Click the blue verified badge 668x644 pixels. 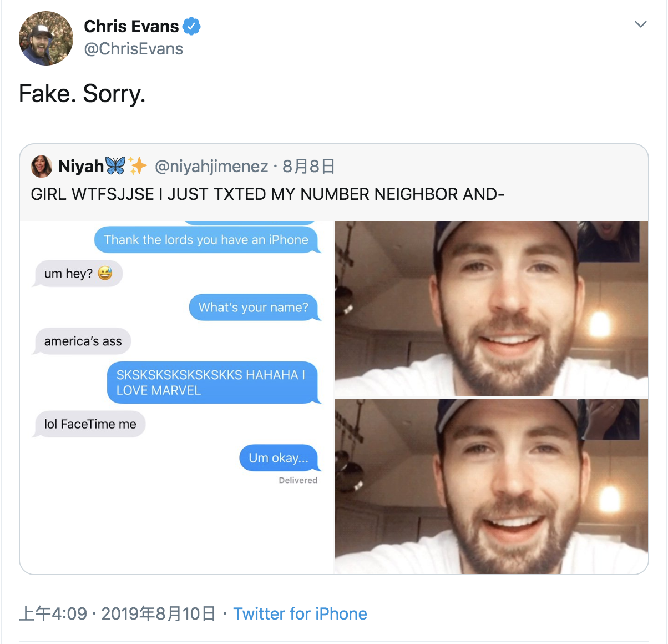[x=191, y=26]
